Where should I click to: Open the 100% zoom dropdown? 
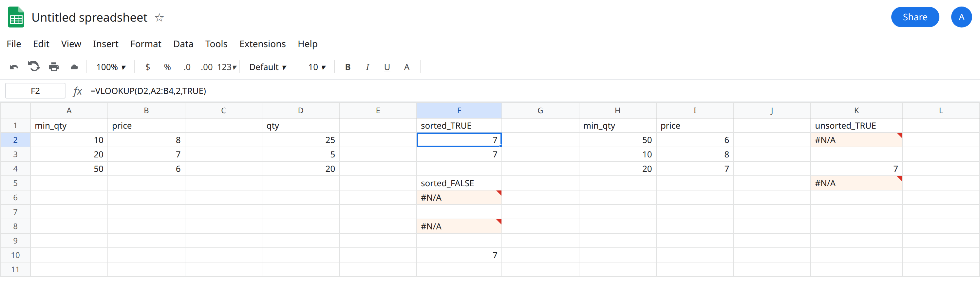pos(111,67)
